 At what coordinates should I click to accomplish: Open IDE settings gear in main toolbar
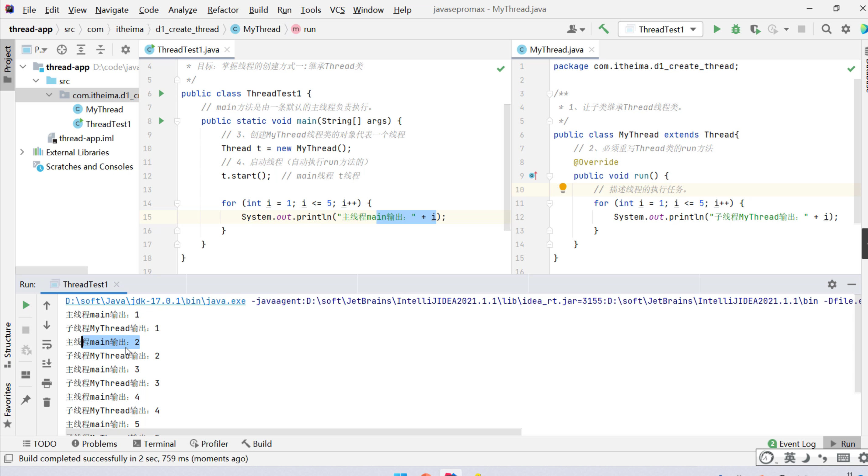point(846,29)
